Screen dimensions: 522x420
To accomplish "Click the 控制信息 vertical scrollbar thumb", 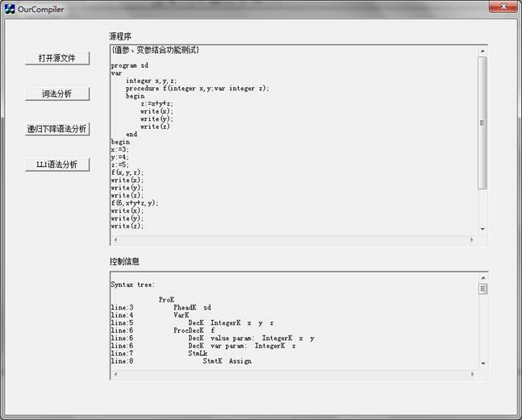I will [x=482, y=289].
